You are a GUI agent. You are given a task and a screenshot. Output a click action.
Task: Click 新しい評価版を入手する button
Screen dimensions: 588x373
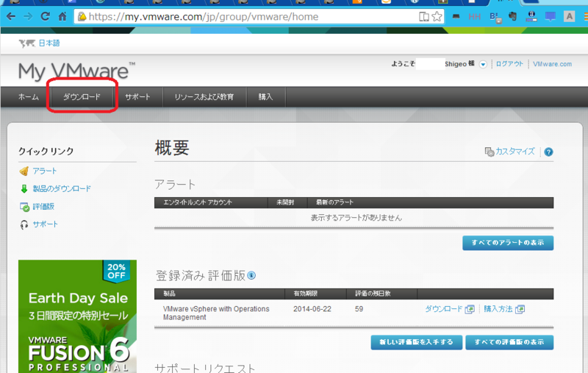tap(416, 342)
